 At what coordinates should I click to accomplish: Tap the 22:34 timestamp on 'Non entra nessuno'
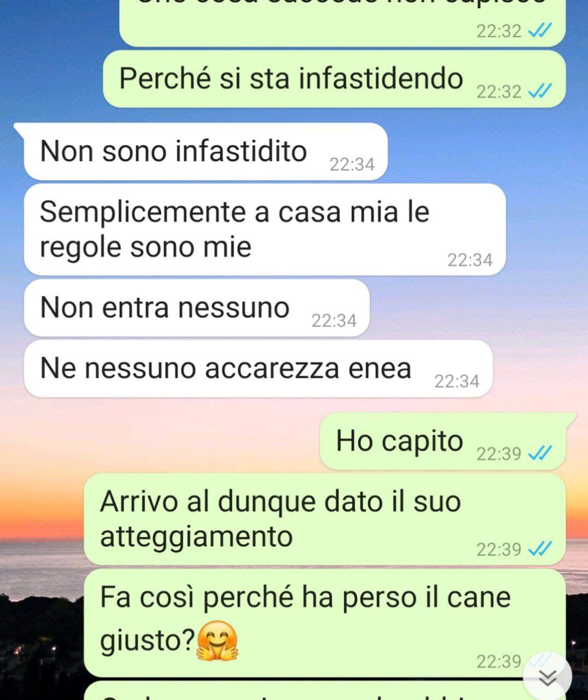point(334,321)
